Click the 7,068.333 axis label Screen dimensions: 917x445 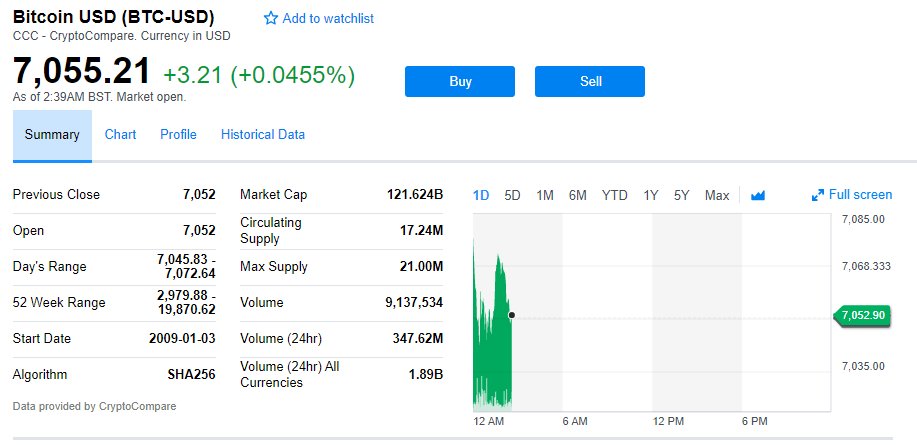click(x=866, y=267)
